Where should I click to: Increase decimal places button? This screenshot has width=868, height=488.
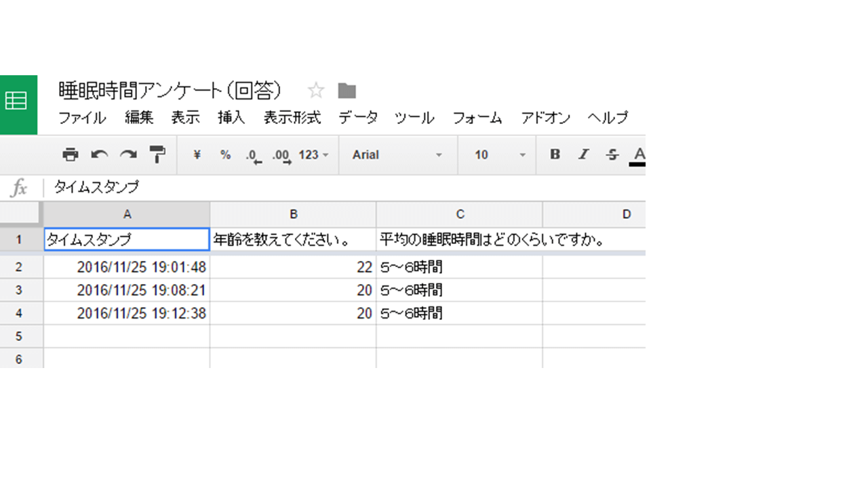[281, 155]
